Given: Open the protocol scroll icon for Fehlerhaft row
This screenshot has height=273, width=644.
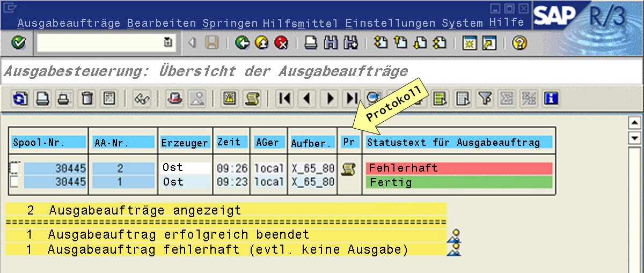Looking at the screenshot, I should [348, 169].
